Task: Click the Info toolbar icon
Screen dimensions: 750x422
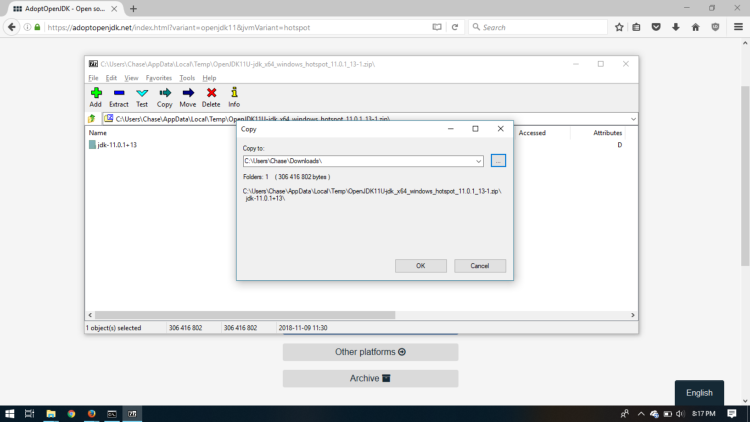Action: click(x=234, y=93)
